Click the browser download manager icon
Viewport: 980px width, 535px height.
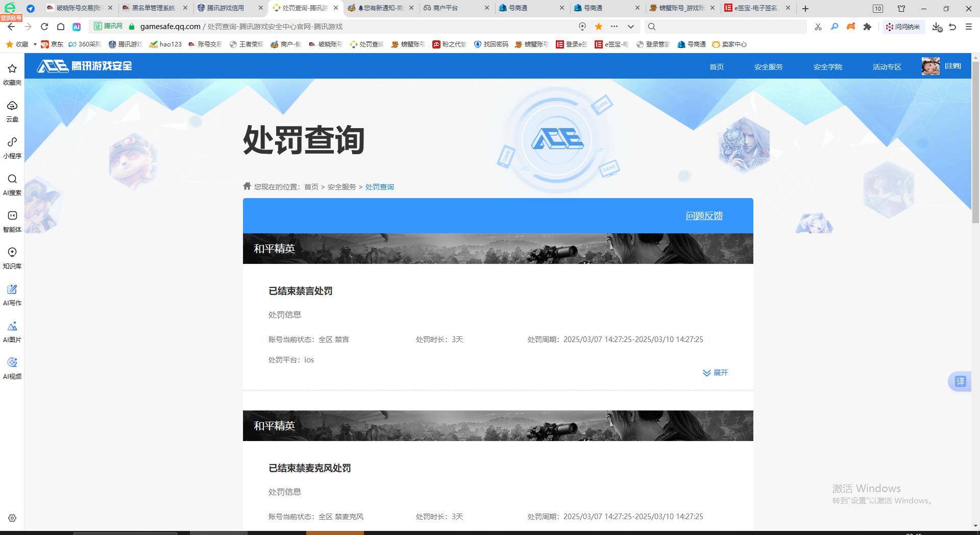click(936, 27)
